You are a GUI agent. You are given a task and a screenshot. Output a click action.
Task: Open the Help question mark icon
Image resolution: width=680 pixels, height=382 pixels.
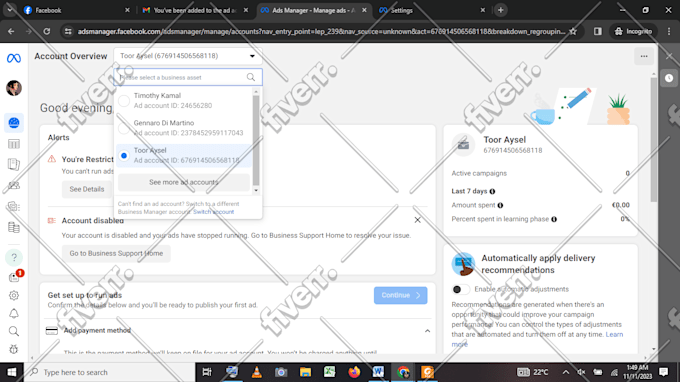coord(14,258)
